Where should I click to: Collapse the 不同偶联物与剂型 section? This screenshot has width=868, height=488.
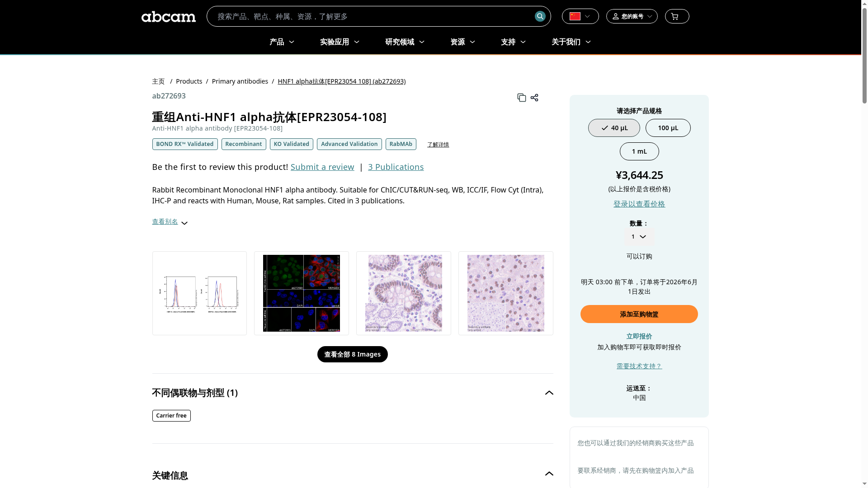coord(549,393)
